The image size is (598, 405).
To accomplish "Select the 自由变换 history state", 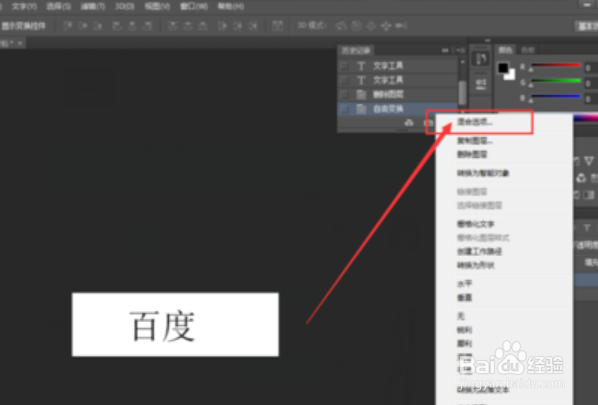I will click(x=397, y=109).
